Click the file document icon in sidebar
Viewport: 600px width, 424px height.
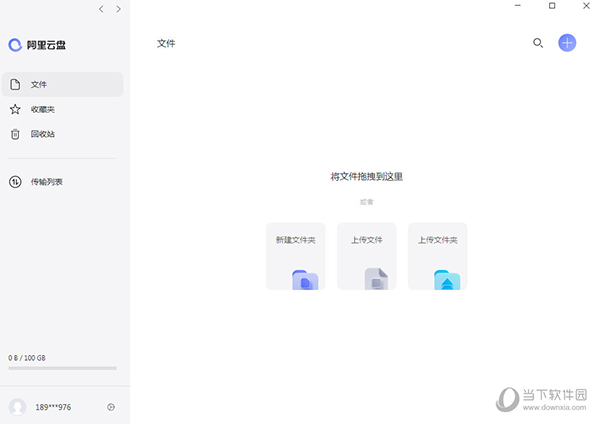[15, 84]
